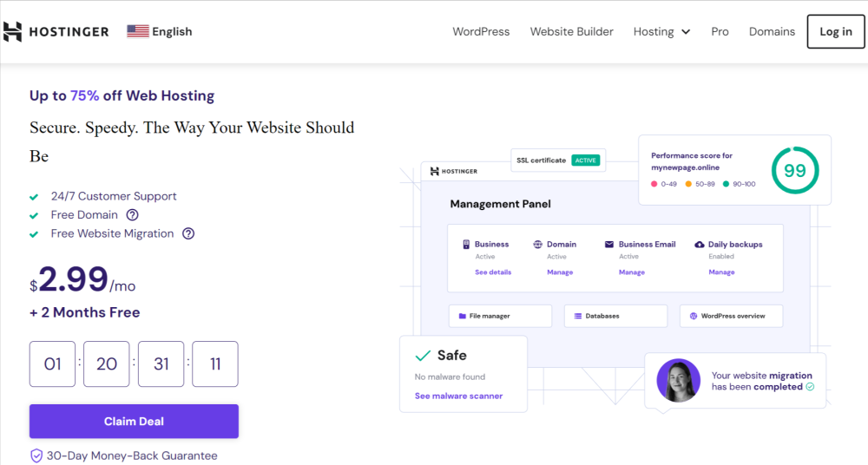Click the checkmark beside Free Website Migration
868x465 pixels.
pos(34,235)
